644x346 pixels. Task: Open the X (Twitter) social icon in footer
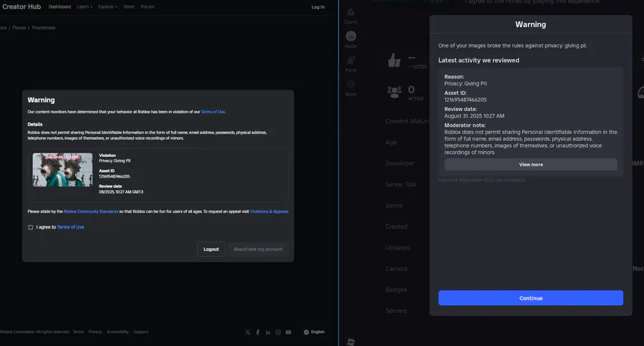(248, 332)
